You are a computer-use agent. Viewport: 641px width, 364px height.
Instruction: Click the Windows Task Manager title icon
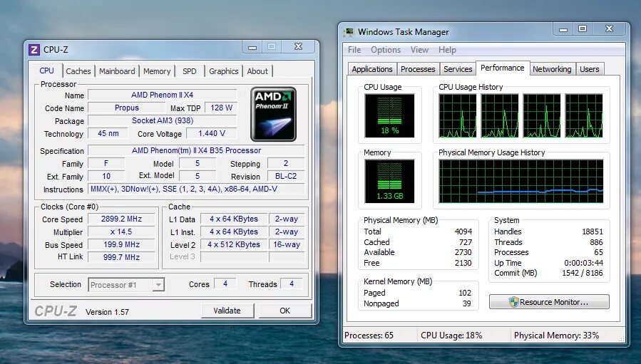pos(349,32)
